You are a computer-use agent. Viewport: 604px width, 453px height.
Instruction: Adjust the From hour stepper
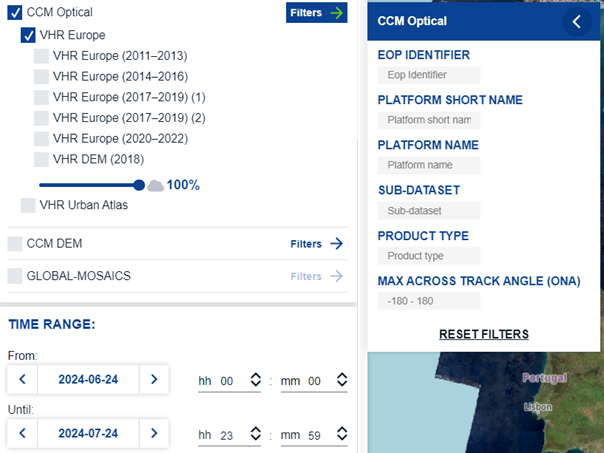click(x=255, y=380)
